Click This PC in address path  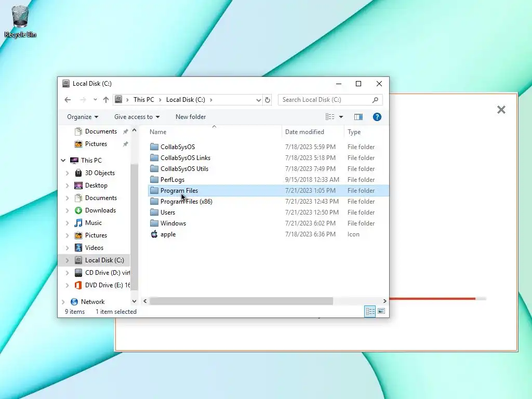[x=143, y=100]
